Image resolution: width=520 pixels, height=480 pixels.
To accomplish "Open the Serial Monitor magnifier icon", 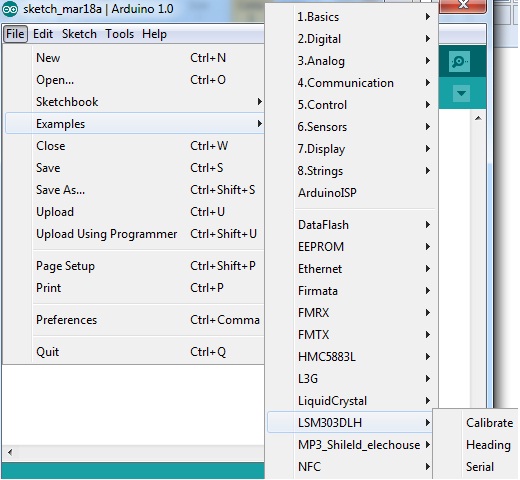I will pos(459,61).
